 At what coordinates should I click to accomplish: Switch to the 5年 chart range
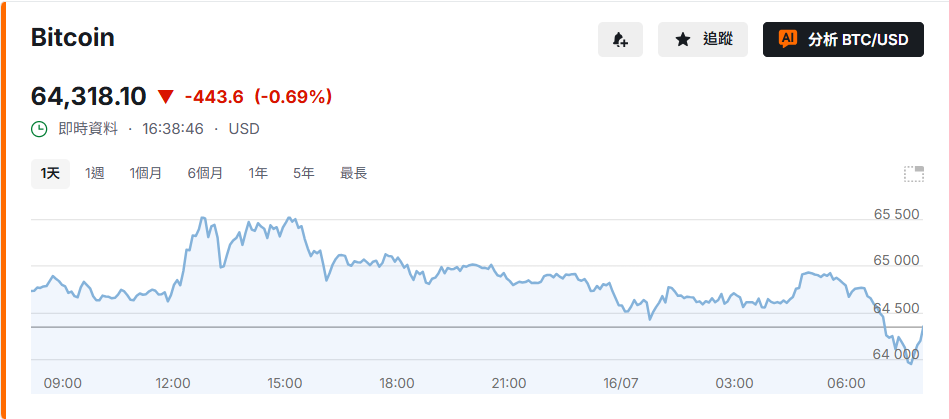click(x=304, y=174)
